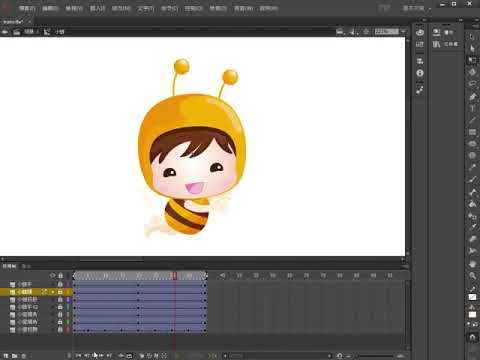Select the Pen tool
480x360 pixels.
click(x=472, y=97)
